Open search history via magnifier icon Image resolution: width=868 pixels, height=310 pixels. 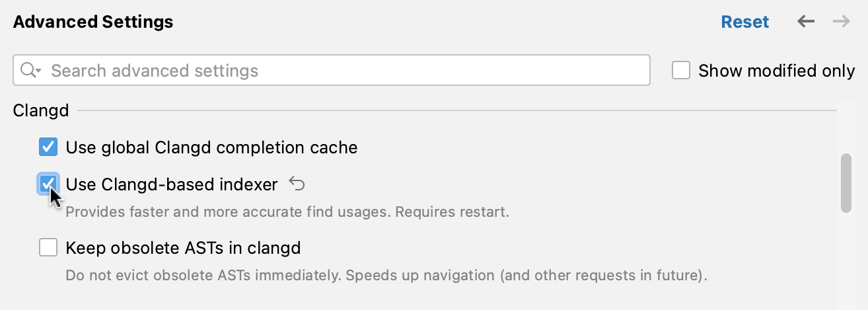pyautogui.click(x=30, y=71)
